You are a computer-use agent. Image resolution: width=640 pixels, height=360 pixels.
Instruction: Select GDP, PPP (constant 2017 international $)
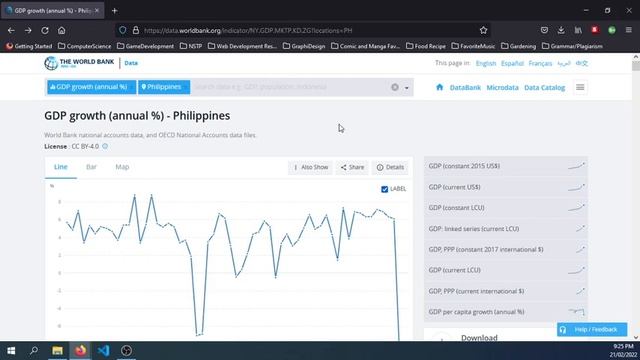tap(506, 249)
